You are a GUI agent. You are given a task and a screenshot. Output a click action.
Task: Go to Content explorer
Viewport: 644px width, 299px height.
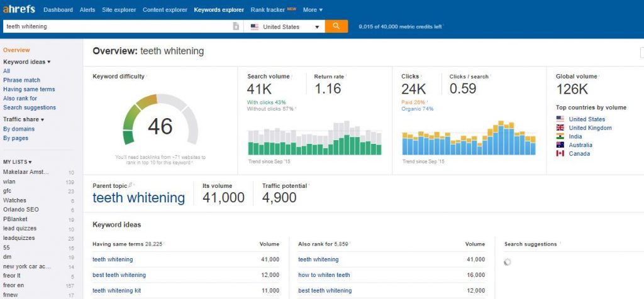pos(165,9)
